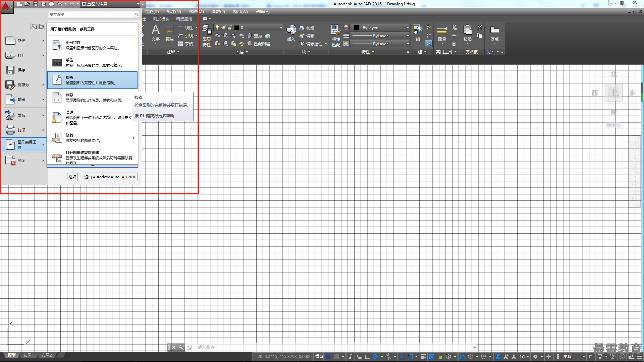Click the Table (表格) tool
The width and height of the screenshot is (644, 362).
tap(185, 44)
